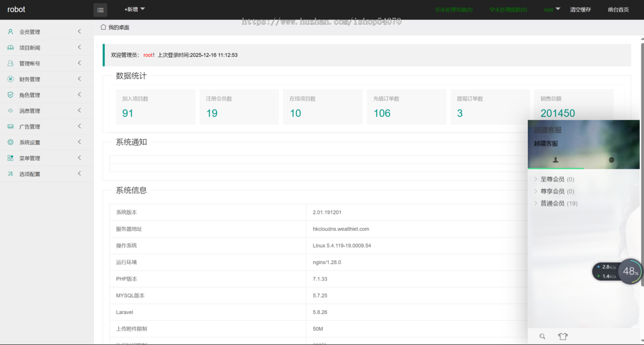644x345 pixels.
Task: Expand the 会员管理 menu chevron
Action: coord(79,32)
